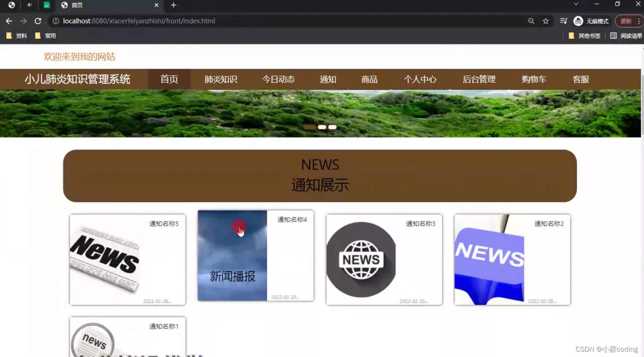Open the Chrome three-dot menu

(638, 21)
